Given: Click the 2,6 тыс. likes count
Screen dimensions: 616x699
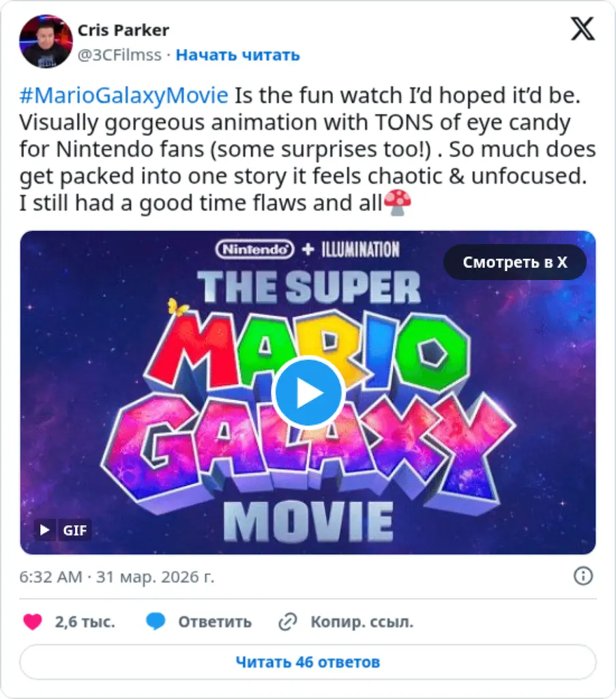Looking at the screenshot, I should click(x=85, y=622).
